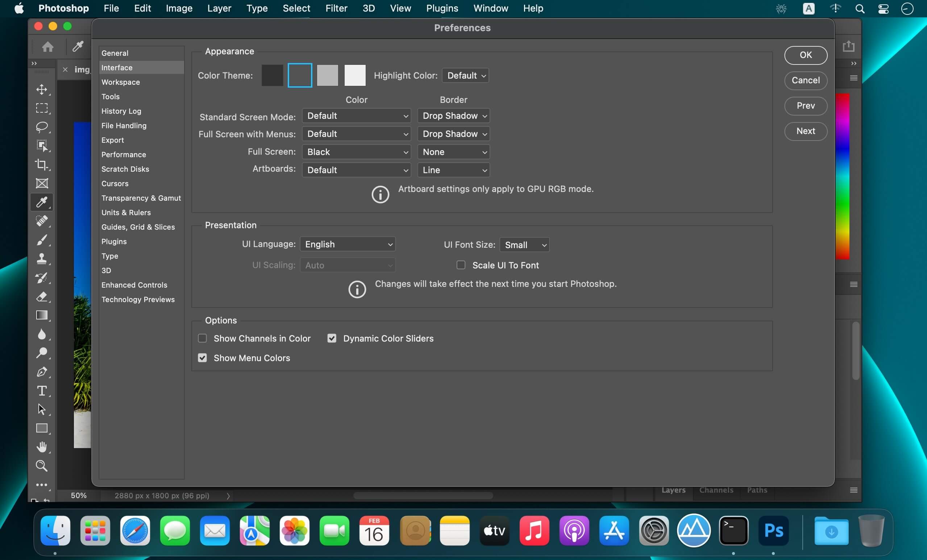Expand the Standard Screen Mode color dropdown

[356, 116]
